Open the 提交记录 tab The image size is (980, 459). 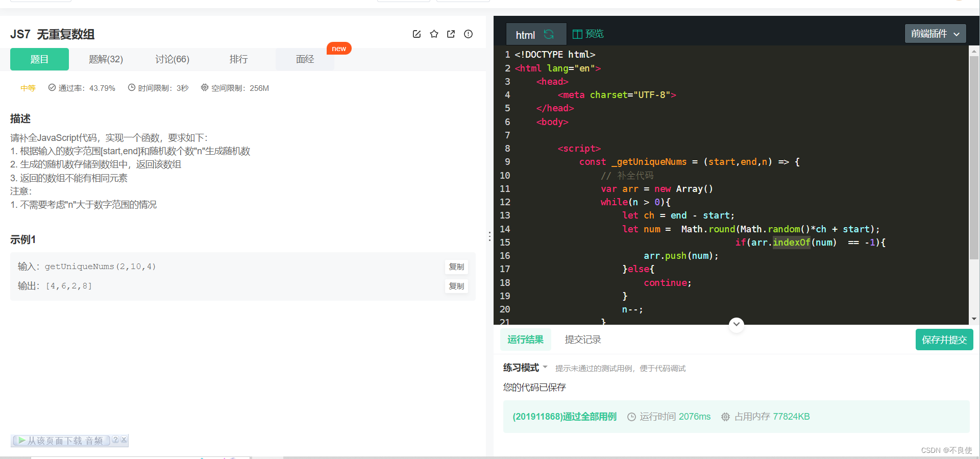click(x=582, y=340)
